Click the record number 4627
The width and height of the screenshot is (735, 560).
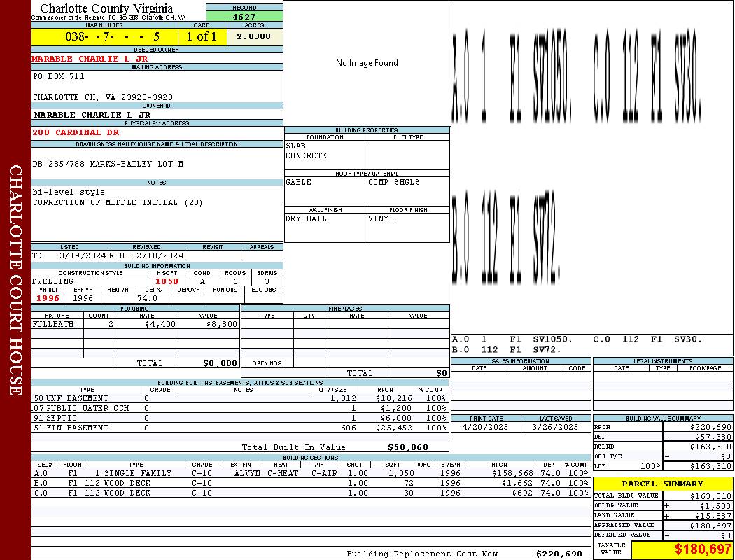(x=244, y=17)
